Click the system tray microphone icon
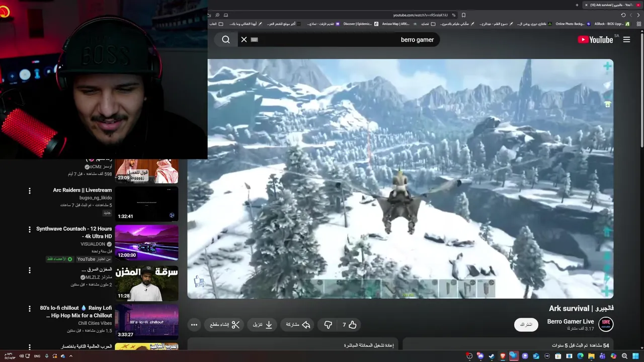Viewport: 644px width, 362px height. pyautogui.click(x=47, y=356)
